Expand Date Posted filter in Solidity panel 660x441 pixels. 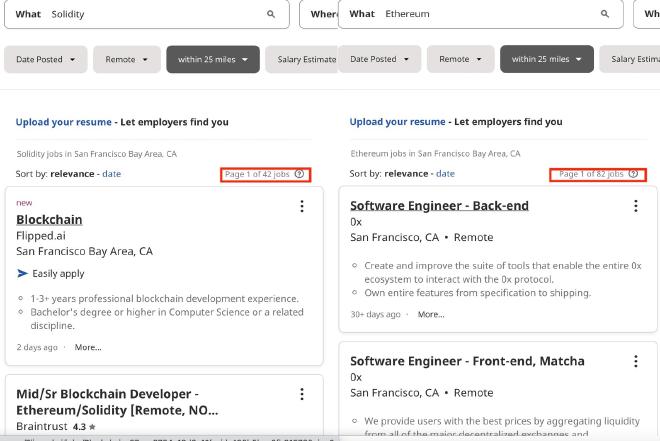coord(45,59)
